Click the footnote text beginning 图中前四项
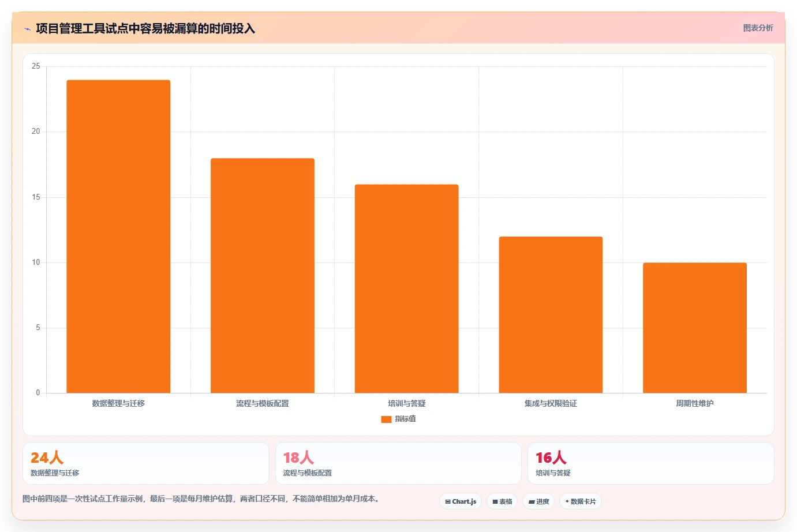This screenshot has width=797, height=532. point(201,499)
